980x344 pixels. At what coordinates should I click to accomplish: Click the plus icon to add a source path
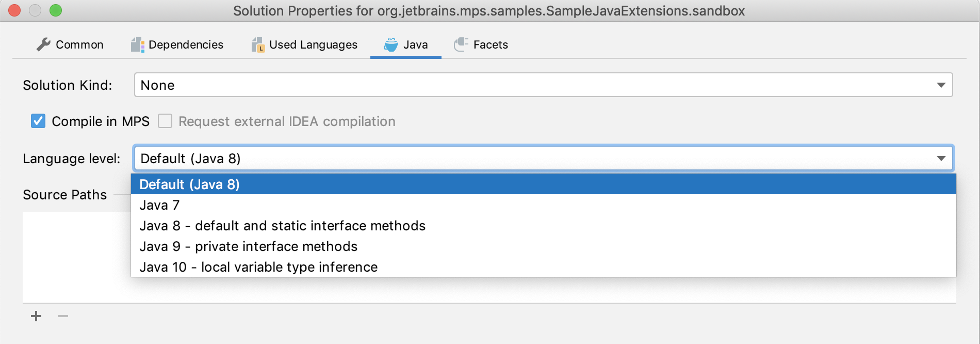point(36,316)
